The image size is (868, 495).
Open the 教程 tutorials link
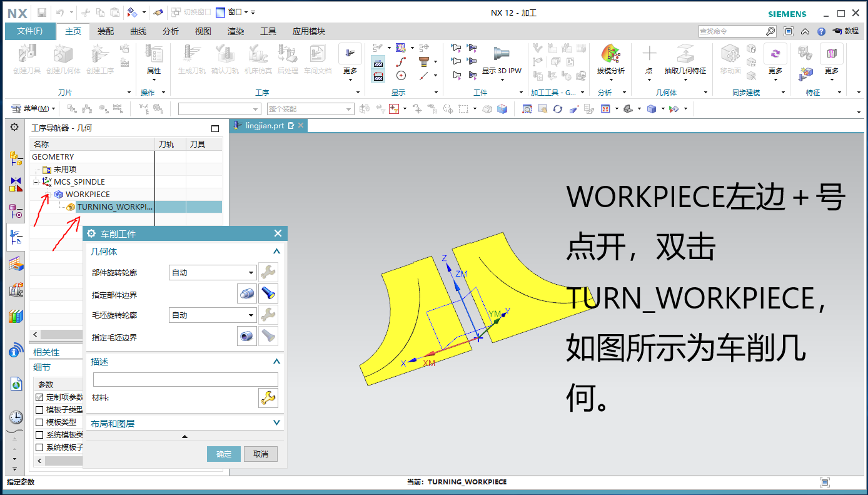pos(845,31)
